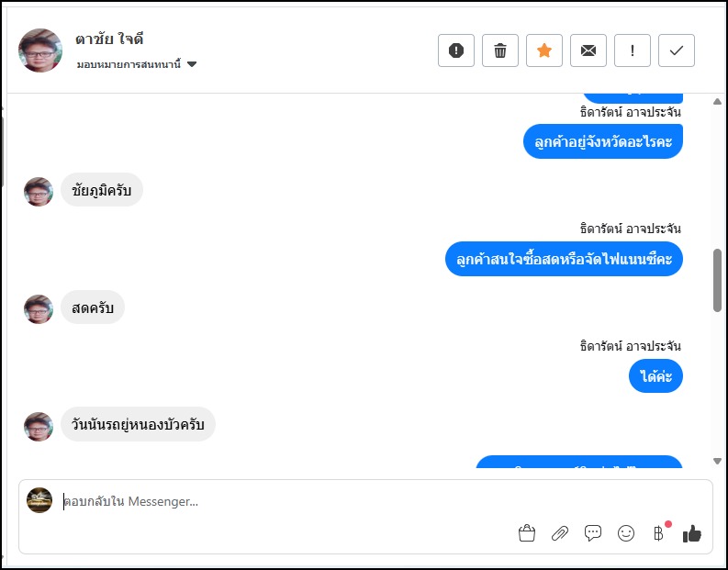The height and width of the screenshot is (570, 728).
Task: Open the shopping bag products icon
Action: click(527, 533)
